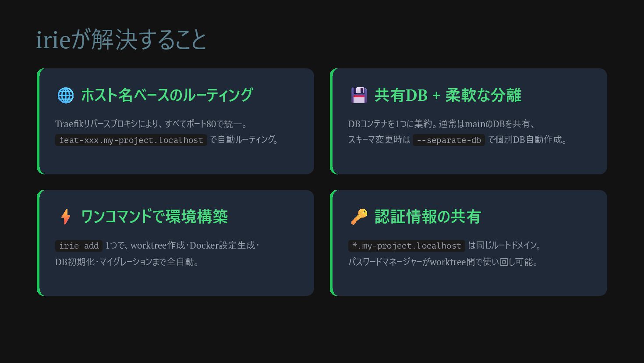
Task: Click the line starting with パスワードマネージャー
Action: [443, 262]
